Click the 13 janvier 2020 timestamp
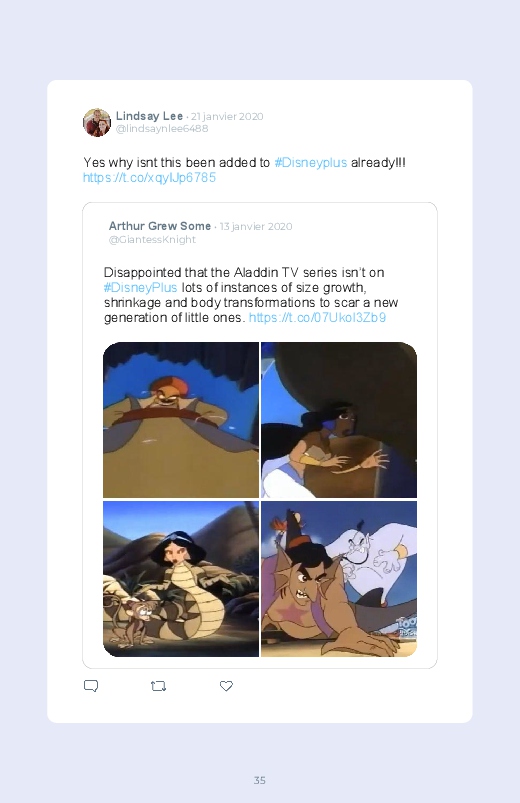 click(256, 226)
